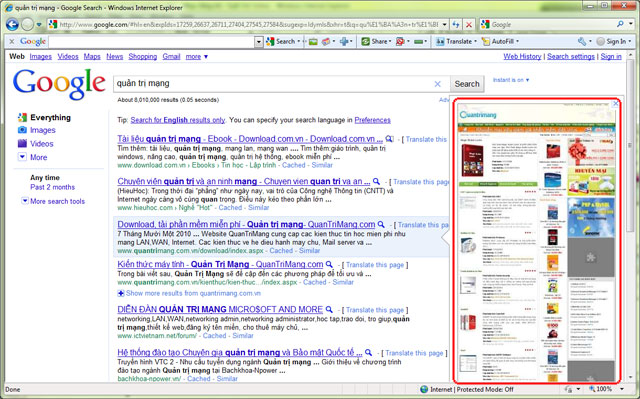Viewport: 640px width, 399px height.
Task: Click the browser Back arrow button
Action: click(12, 24)
